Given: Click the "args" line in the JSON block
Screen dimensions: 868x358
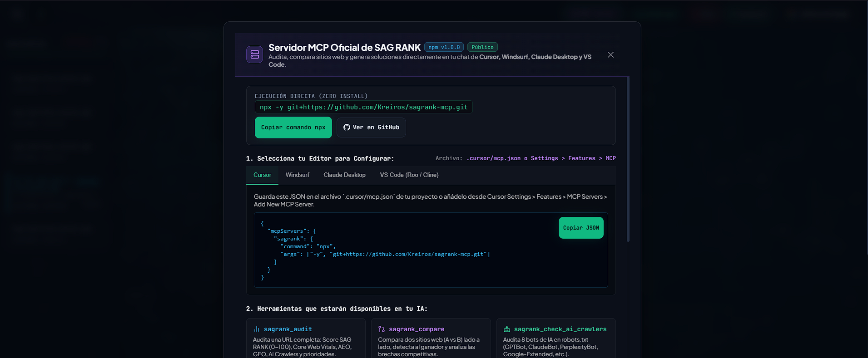Looking at the screenshot, I should (x=385, y=254).
